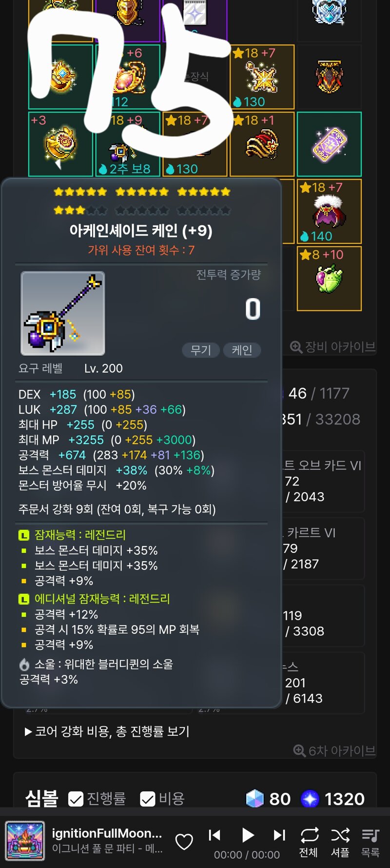Expand 코어 강화 비용, 총 진행률 보기
Screen dimensions: 390x868
pos(107,731)
